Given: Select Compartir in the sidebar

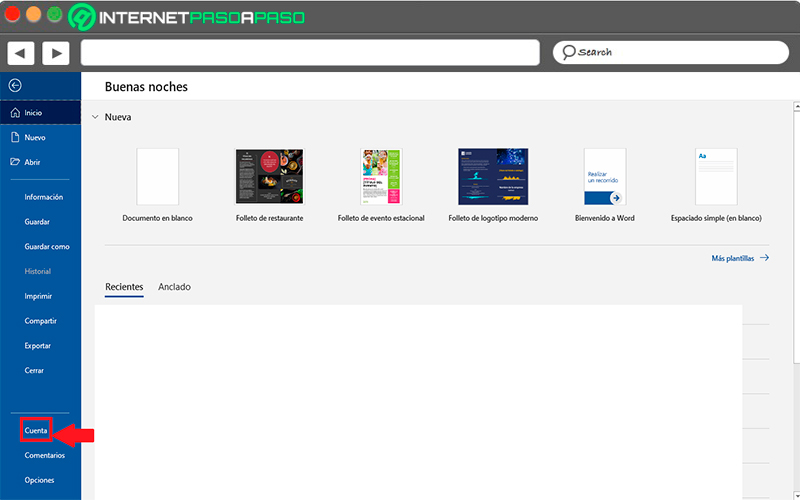Looking at the screenshot, I should point(40,321).
